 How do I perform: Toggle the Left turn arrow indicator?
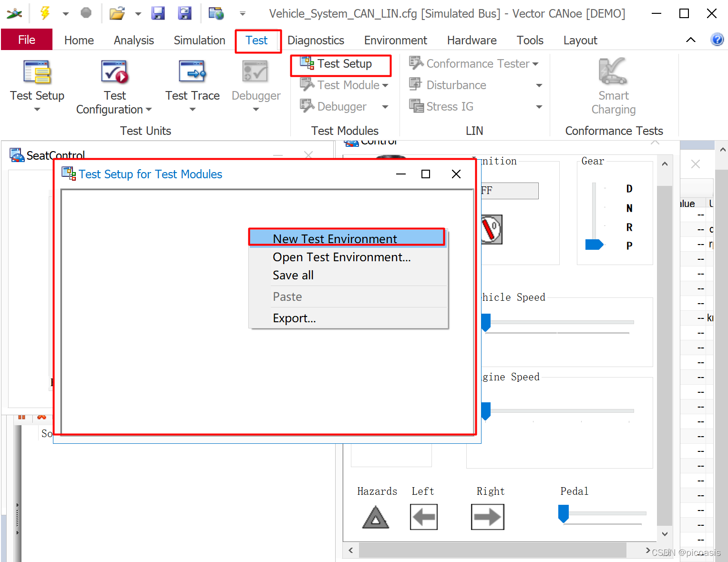(x=424, y=517)
